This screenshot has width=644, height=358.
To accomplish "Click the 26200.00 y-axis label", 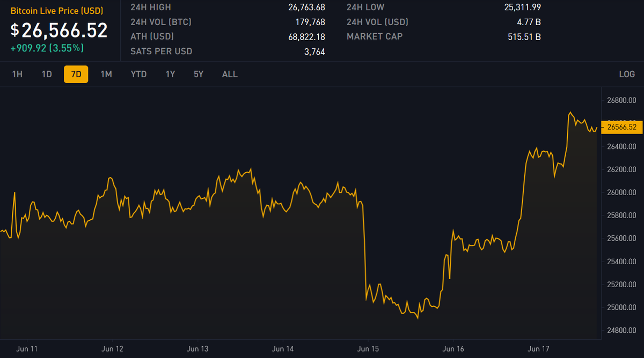I will tap(621, 169).
